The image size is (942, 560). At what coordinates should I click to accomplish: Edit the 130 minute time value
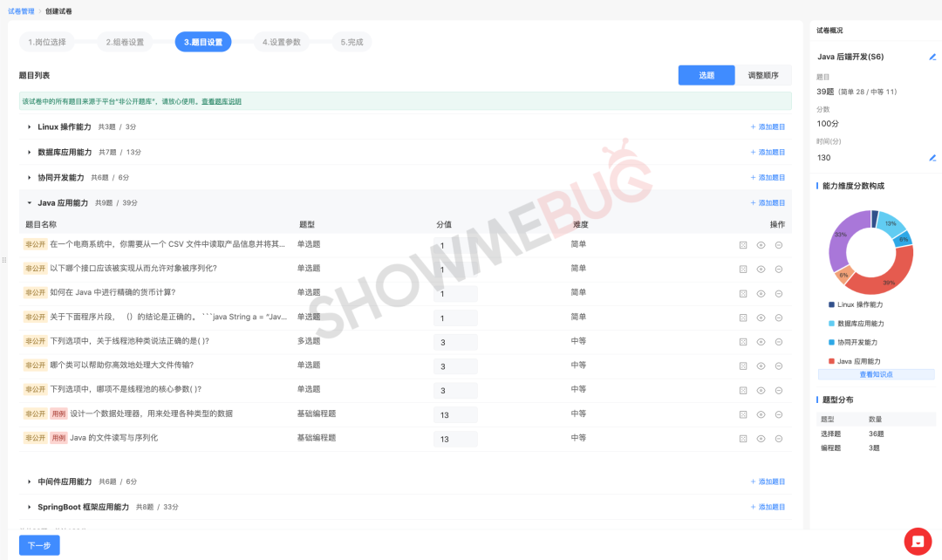coord(932,158)
